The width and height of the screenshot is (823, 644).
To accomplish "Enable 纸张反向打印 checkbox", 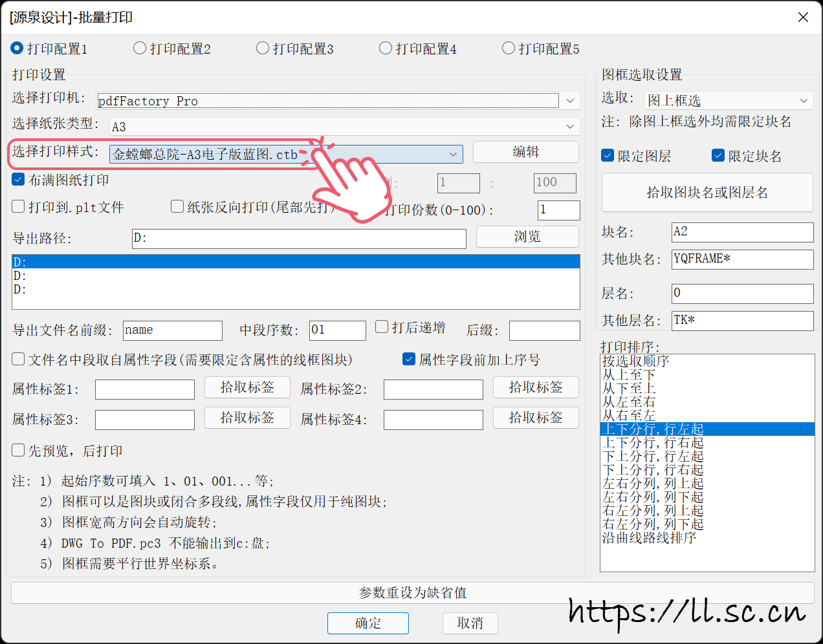I will 177,207.
